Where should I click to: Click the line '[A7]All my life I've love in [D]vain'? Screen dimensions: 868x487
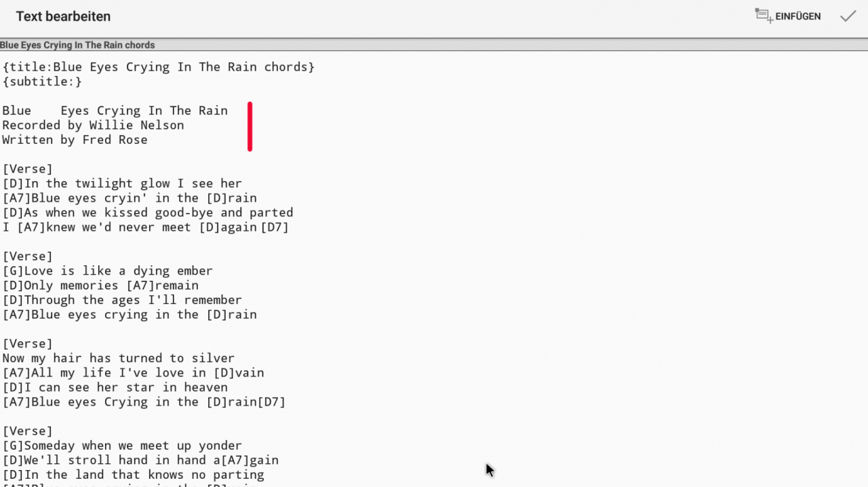point(133,373)
